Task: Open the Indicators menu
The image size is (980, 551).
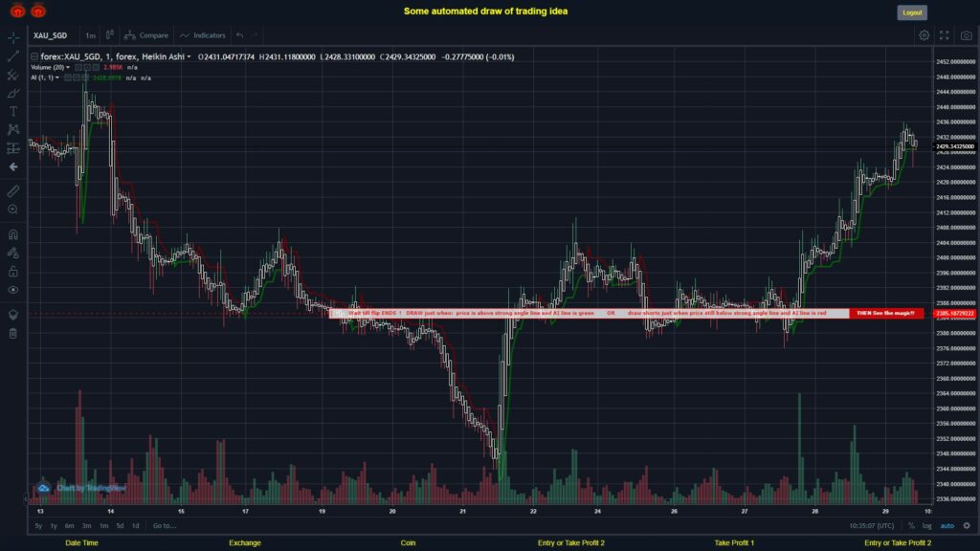Action: coord(203,35)
